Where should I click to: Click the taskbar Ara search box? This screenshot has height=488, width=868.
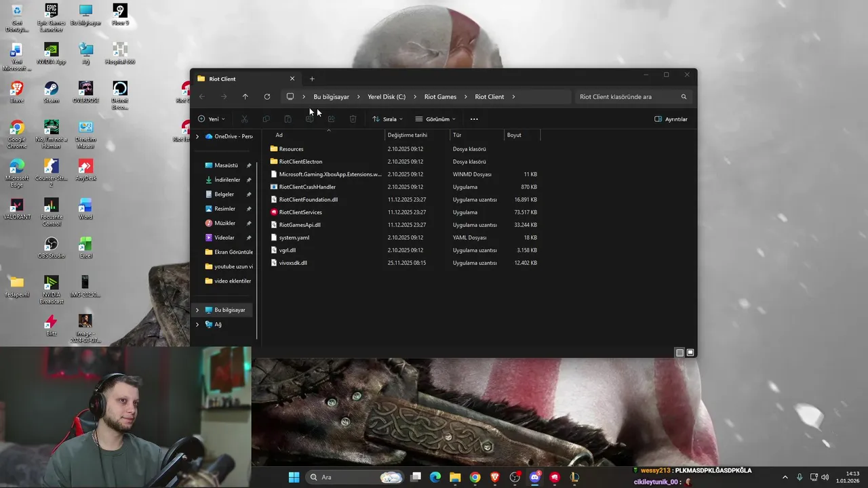click(x=355, y=477)
